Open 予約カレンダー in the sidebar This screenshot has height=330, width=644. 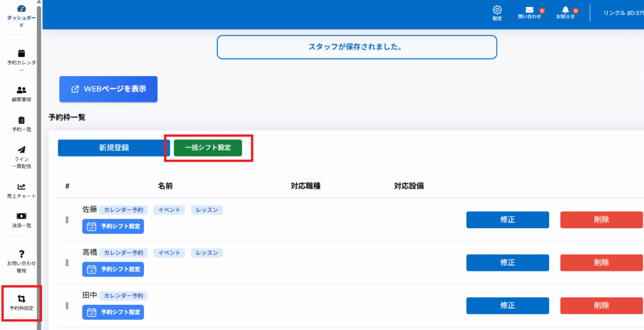[x=21, y=54]
